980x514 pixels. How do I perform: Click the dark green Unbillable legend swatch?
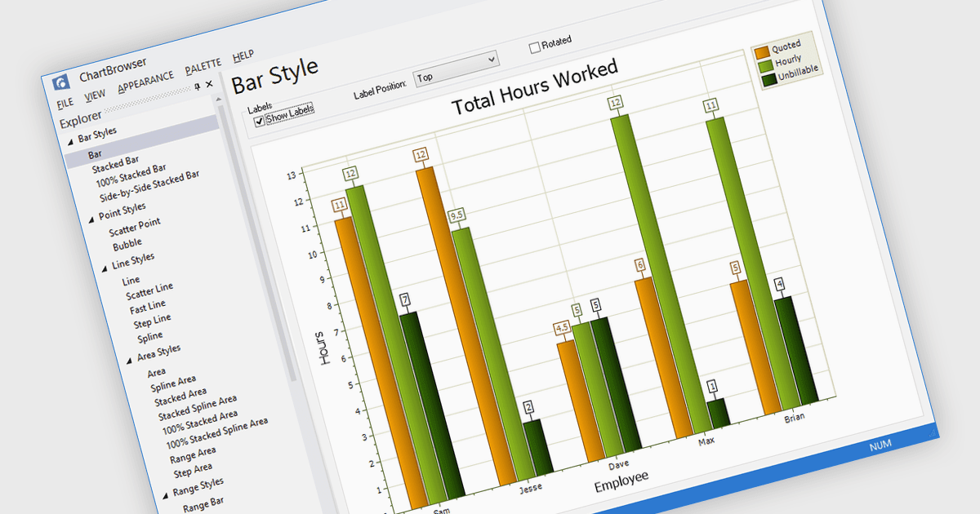(768, 80)
